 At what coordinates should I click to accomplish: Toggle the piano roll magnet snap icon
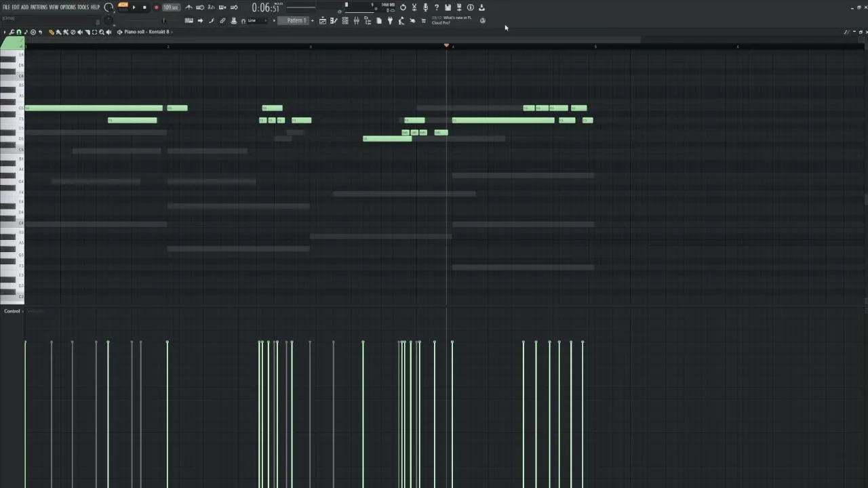[x=18, y=32]
